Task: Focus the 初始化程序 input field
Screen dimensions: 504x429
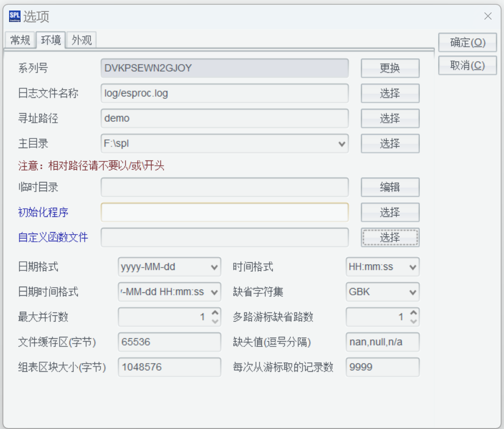Action: tap(225, 212)
